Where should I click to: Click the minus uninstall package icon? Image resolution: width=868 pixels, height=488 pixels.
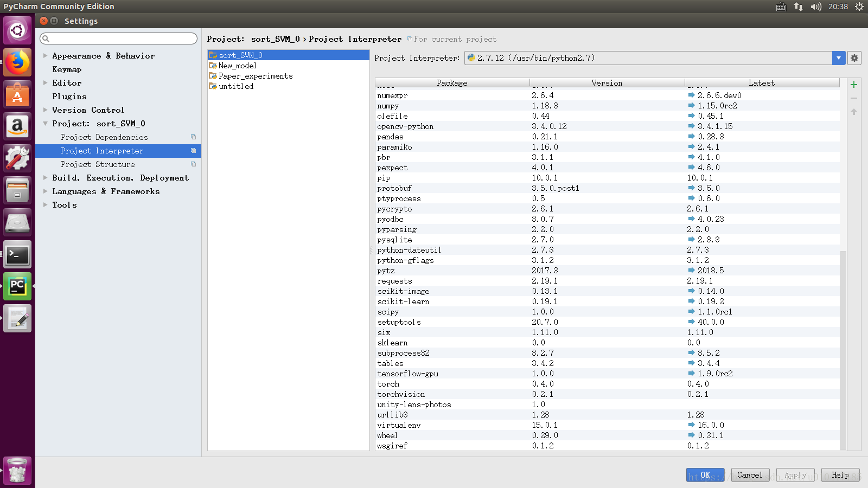(854, 98)
